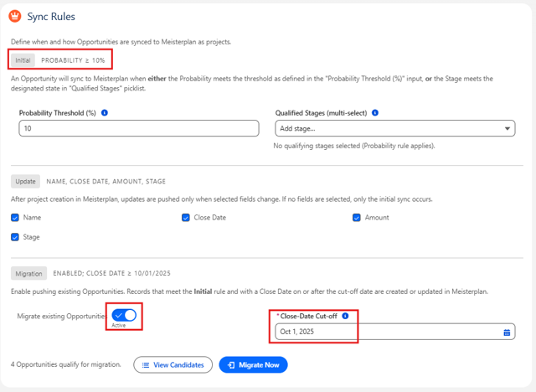Click the arrow icon in Migrate Now
Image resolution: width=536 pixels, height=392 pixels.
pyautogui.click(x=231, y=365)
